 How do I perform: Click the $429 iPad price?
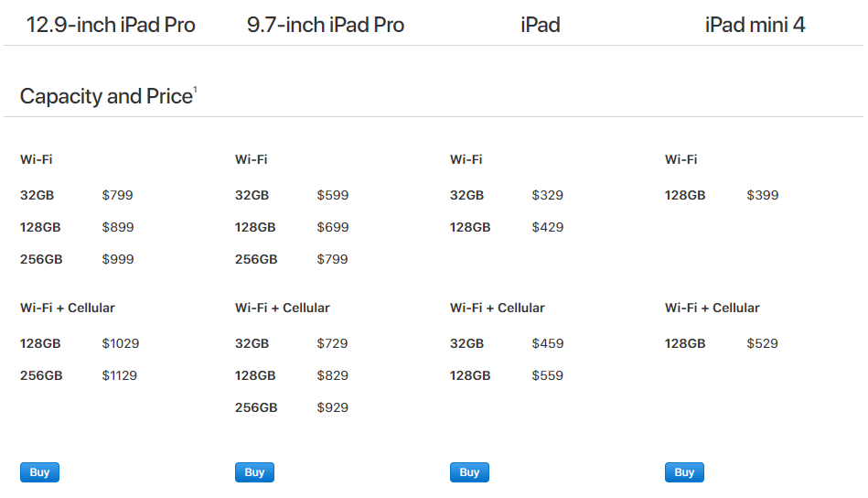pos(548,227)
